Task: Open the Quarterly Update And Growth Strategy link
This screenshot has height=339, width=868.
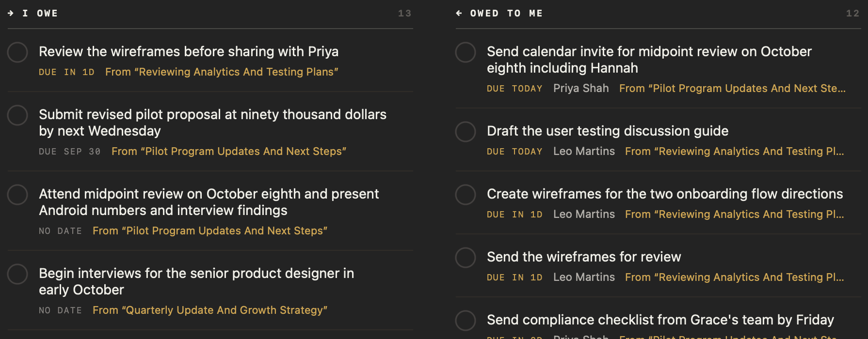Action: point(210,310)
